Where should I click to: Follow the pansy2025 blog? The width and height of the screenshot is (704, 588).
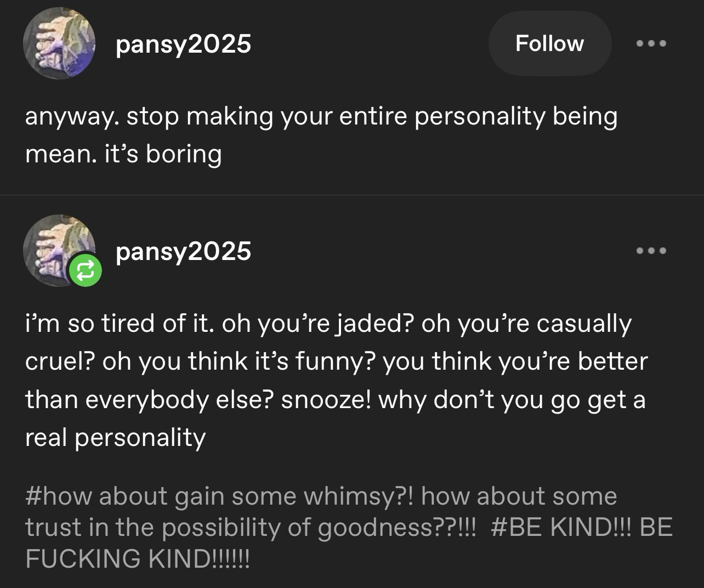click(x=549, y=43)
